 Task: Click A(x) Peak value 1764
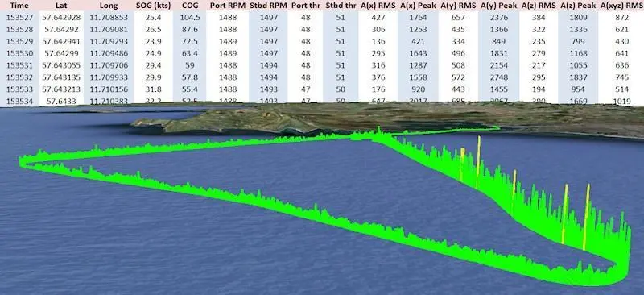click(x=418, y=18)
